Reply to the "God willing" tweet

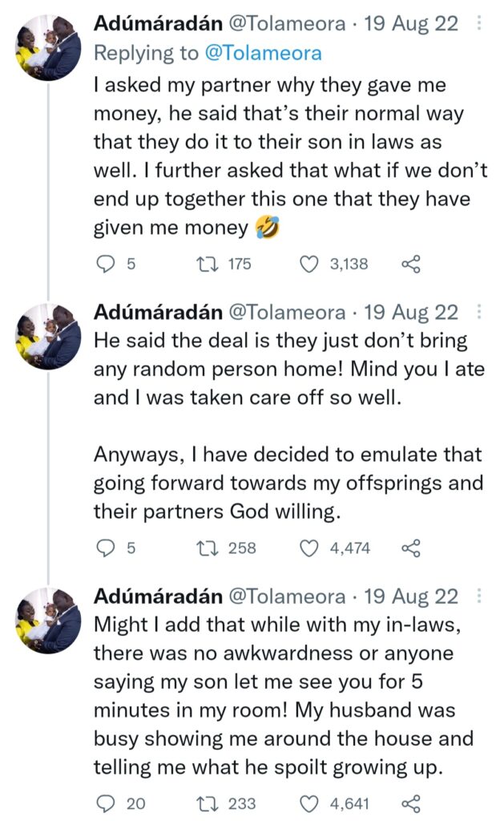[106, 548]
